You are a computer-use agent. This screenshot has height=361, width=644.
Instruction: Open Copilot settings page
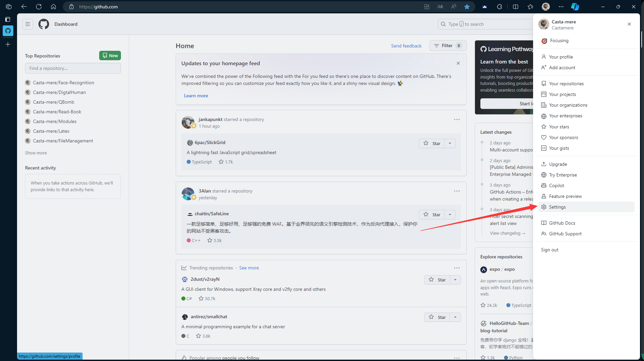tap(556, 186)
